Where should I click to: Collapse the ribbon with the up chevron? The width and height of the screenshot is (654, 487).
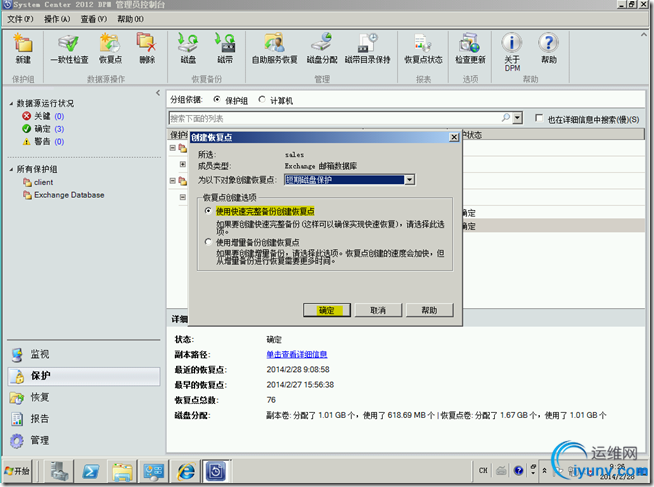(x=644, y=35)
